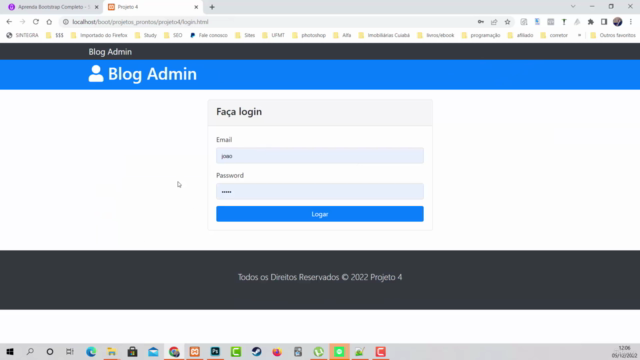This screenshot has width=640, height=360.
Task: Switch to Google Chrome on taskbar
Action: [x=174, y=351]
